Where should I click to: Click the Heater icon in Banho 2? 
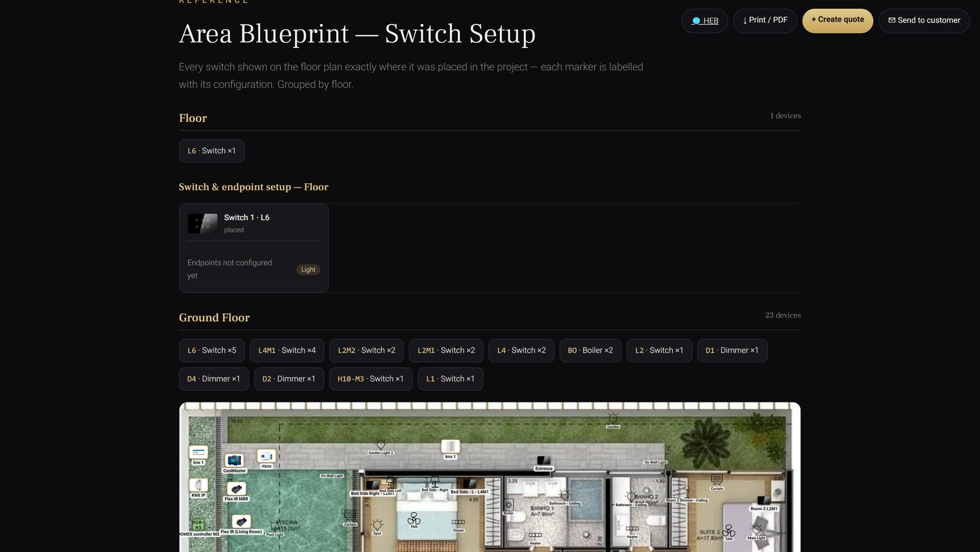pyautogui.click(x=632, y=529)
